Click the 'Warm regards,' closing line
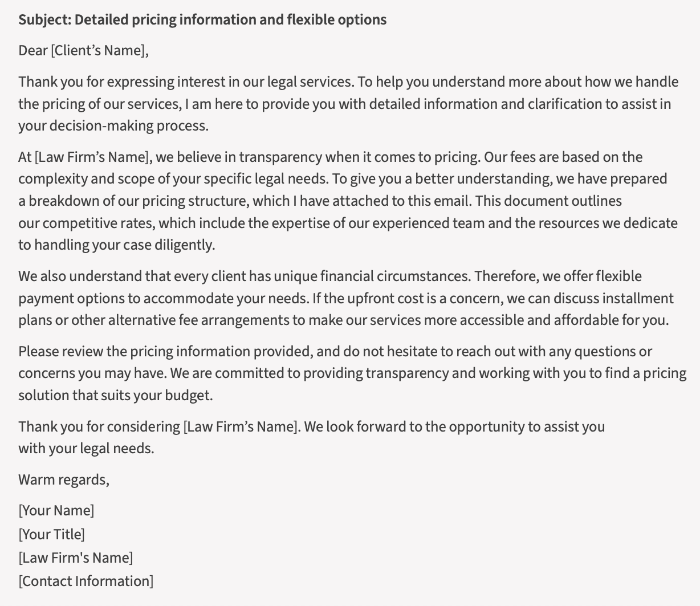 [64, 480]
